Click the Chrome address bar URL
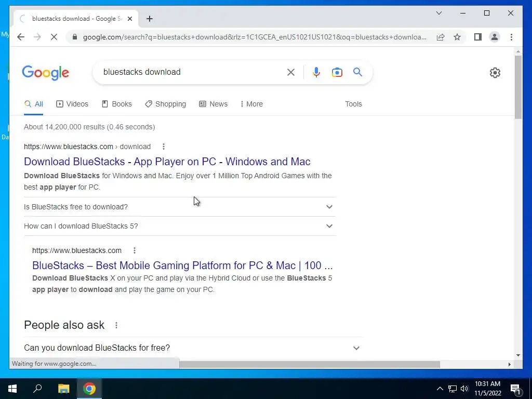This screenshot has width=532, height=399. tap(255, 37)
